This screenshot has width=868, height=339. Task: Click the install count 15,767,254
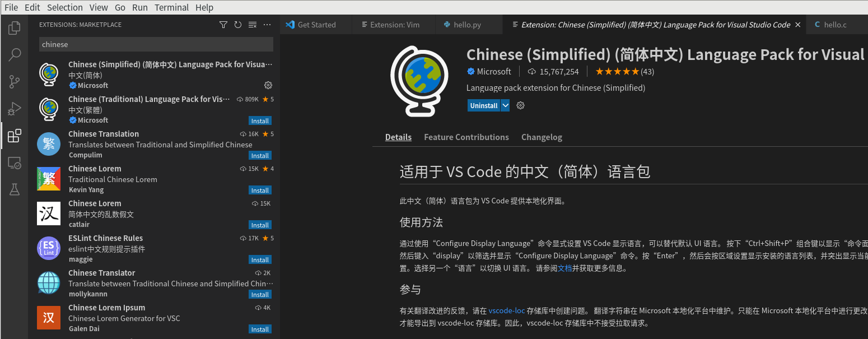[x=553, y=72]
